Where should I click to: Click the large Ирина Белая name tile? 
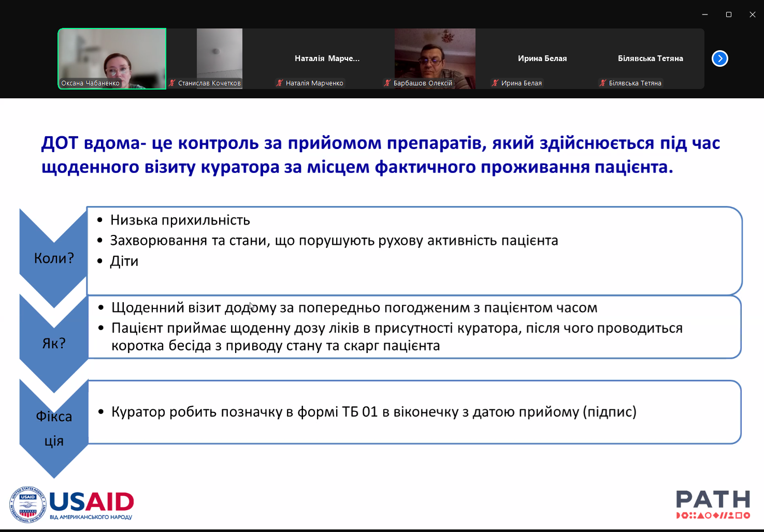coord(542,58)
